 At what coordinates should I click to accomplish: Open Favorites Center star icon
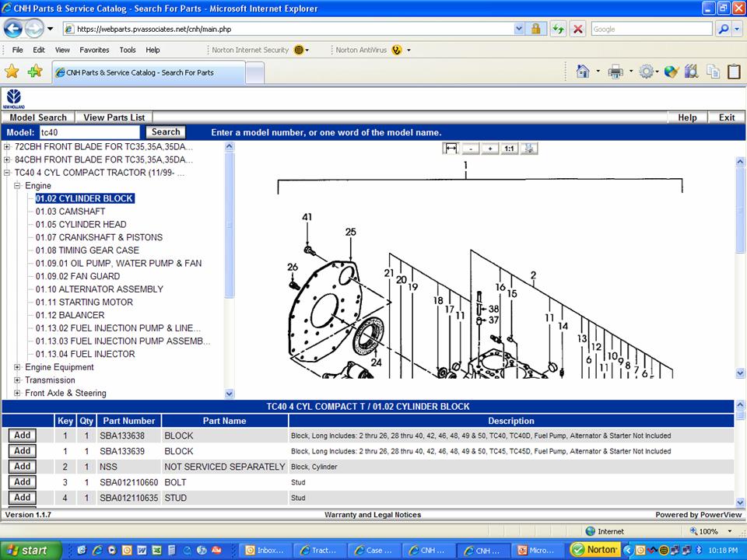point(12,72)
